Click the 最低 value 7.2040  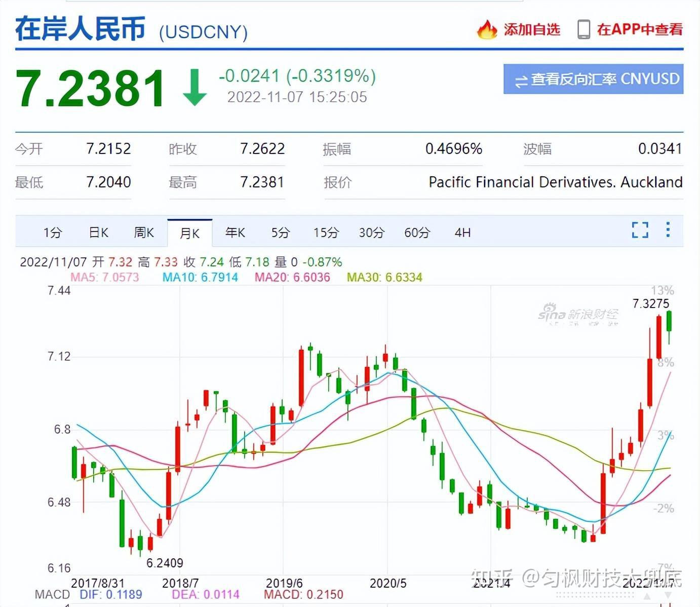(x=108, y=182)
